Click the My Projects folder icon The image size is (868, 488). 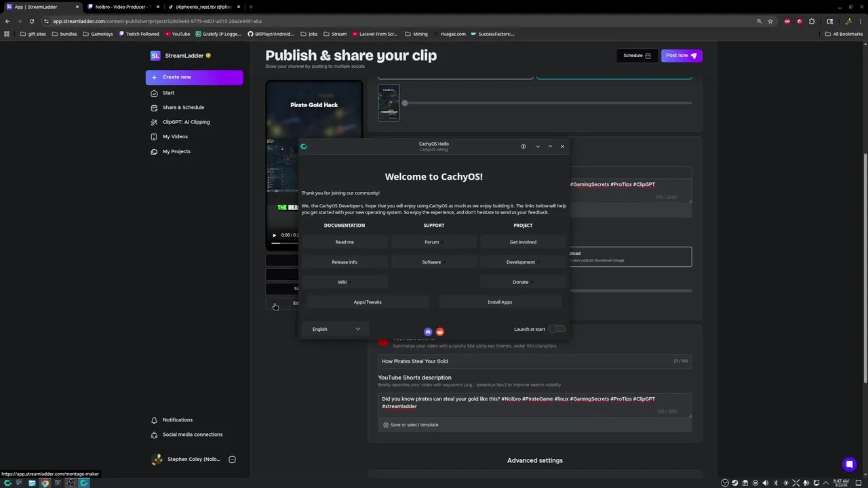[155, 152]
